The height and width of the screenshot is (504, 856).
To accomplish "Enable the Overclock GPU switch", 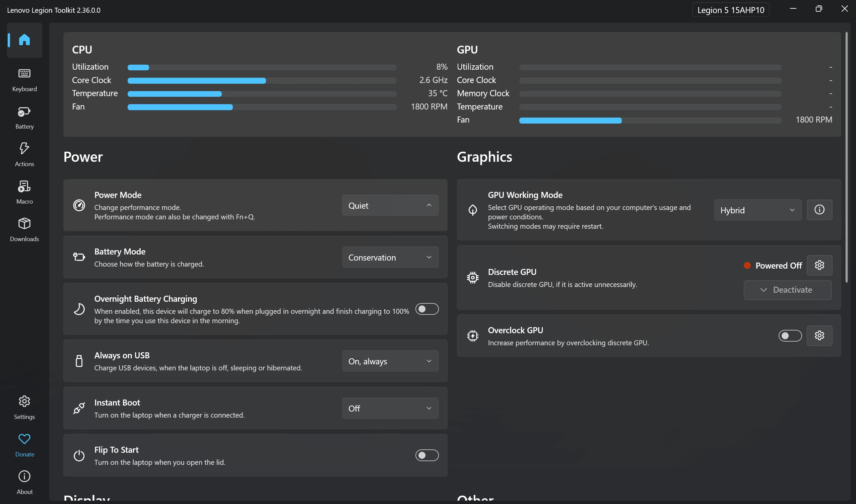I will 790,336.
